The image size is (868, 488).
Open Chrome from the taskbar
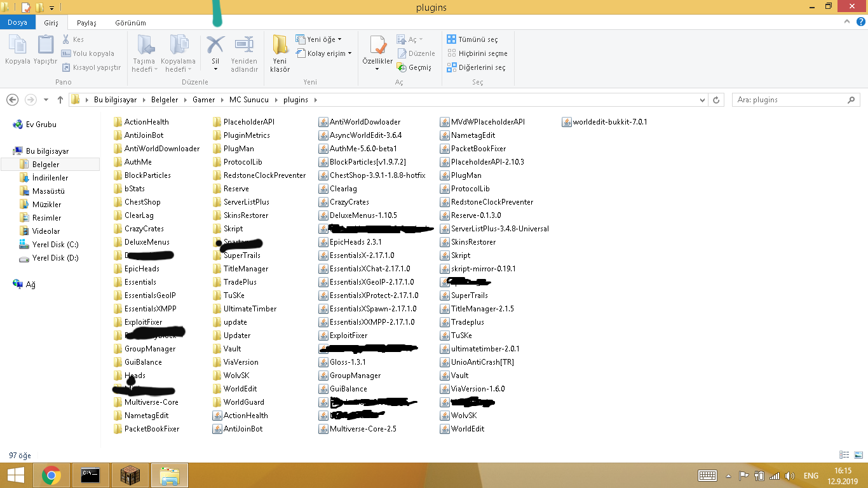coord(51,475)
